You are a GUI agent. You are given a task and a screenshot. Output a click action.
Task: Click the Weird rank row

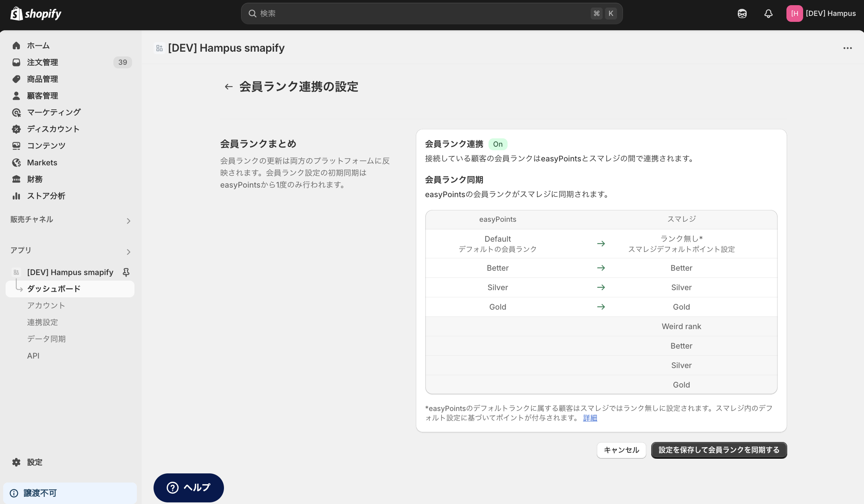point(601,326)
